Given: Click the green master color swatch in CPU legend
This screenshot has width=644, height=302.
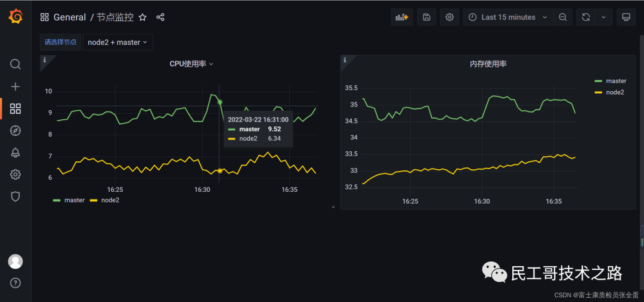Looking at the screenshot, I should pos(57,201).
